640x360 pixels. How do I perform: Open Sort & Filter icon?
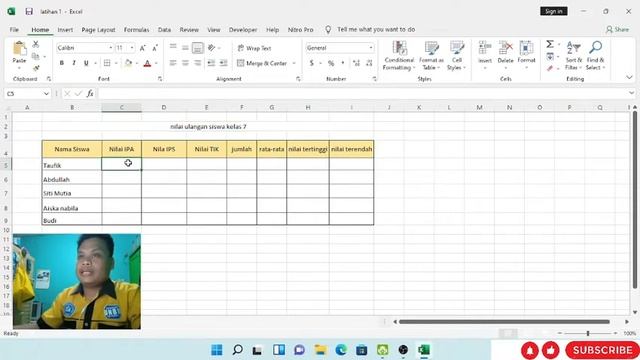[x=573, y=48]
